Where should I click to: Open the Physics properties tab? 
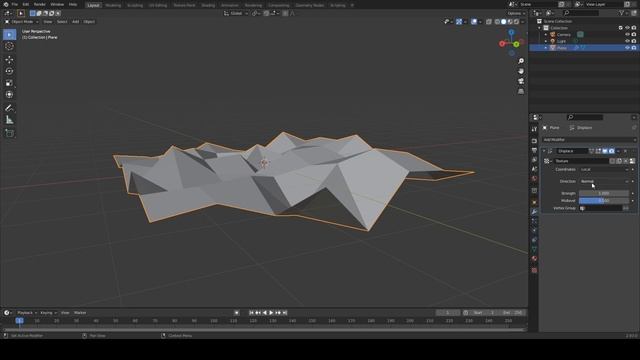[x=534, y=231]
